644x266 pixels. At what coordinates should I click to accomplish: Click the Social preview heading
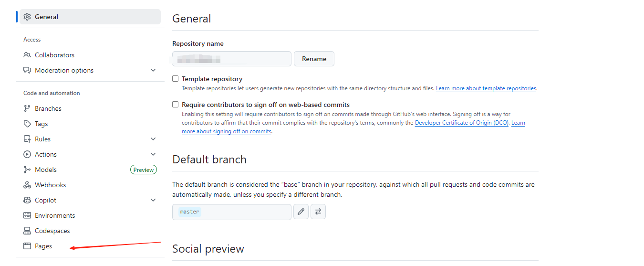[x=208, y=249]
